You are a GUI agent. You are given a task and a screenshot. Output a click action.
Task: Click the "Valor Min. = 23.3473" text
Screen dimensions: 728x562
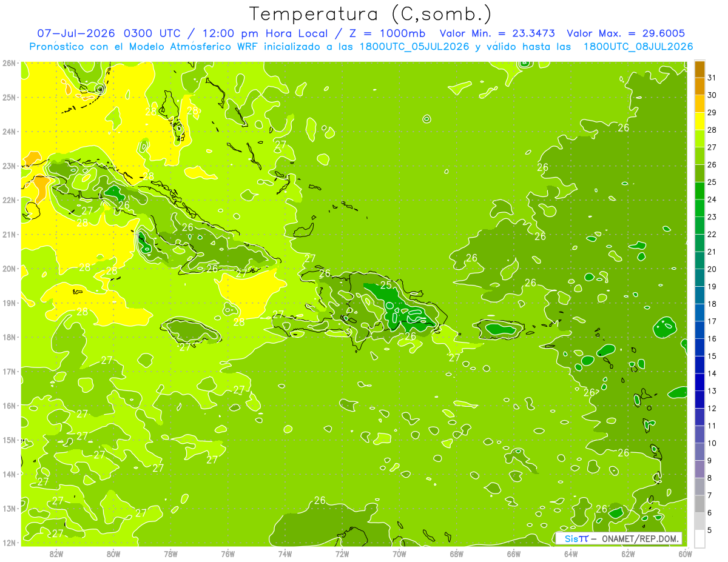[497, 33]
